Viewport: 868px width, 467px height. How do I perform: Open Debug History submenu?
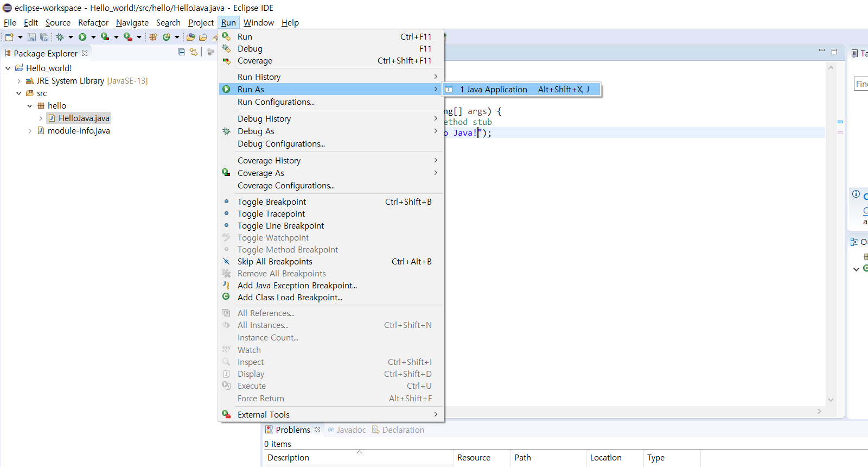tap(331, 119)
